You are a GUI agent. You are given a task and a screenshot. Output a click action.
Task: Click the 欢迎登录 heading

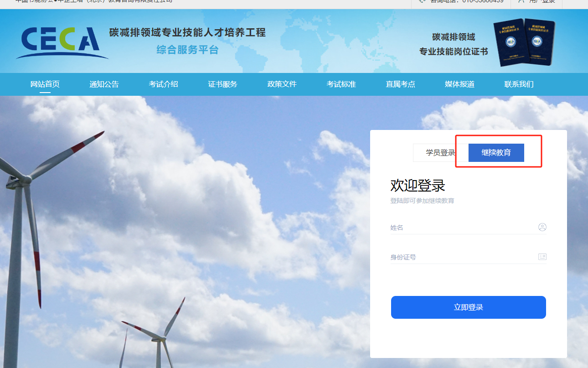[x=418, y=186]
